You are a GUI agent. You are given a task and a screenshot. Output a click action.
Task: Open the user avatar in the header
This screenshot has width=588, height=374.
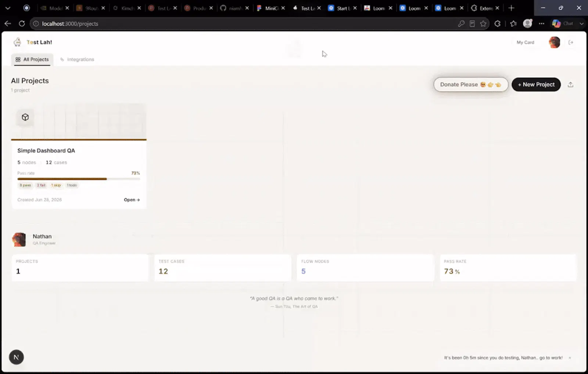[x=554, y=42]
